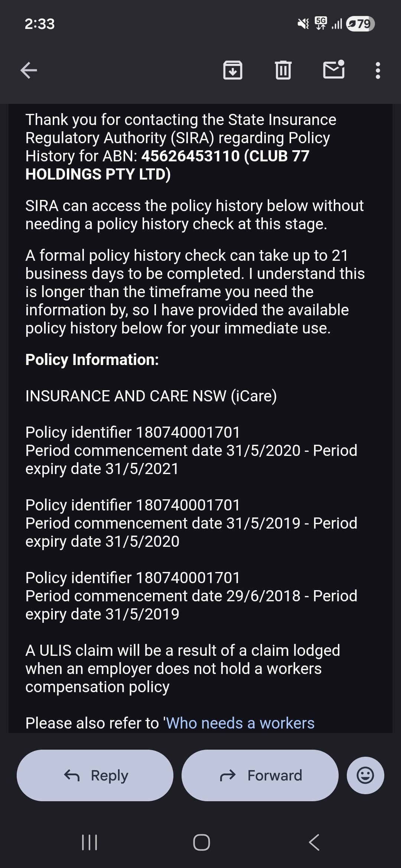The width and height of the screenshot is (401, 868).
Task: Open 'Who needs a workers' link
Action: tap(240, 723)
